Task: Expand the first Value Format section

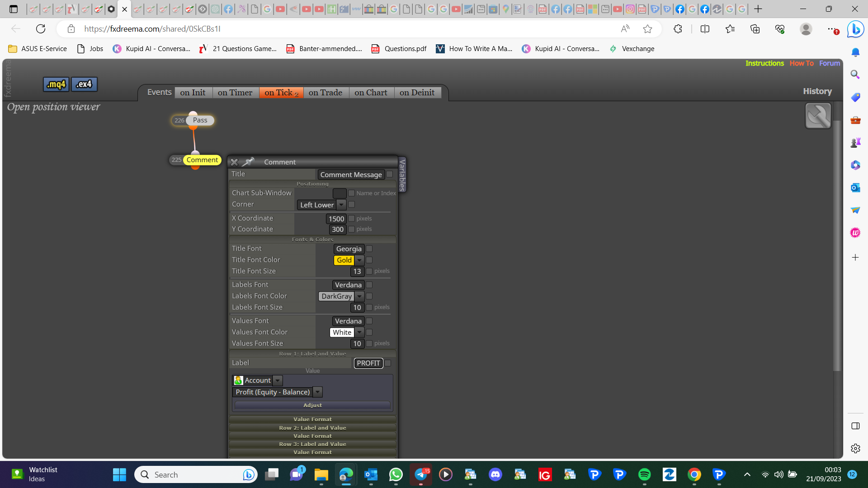Action: click(x=312, y=419)
